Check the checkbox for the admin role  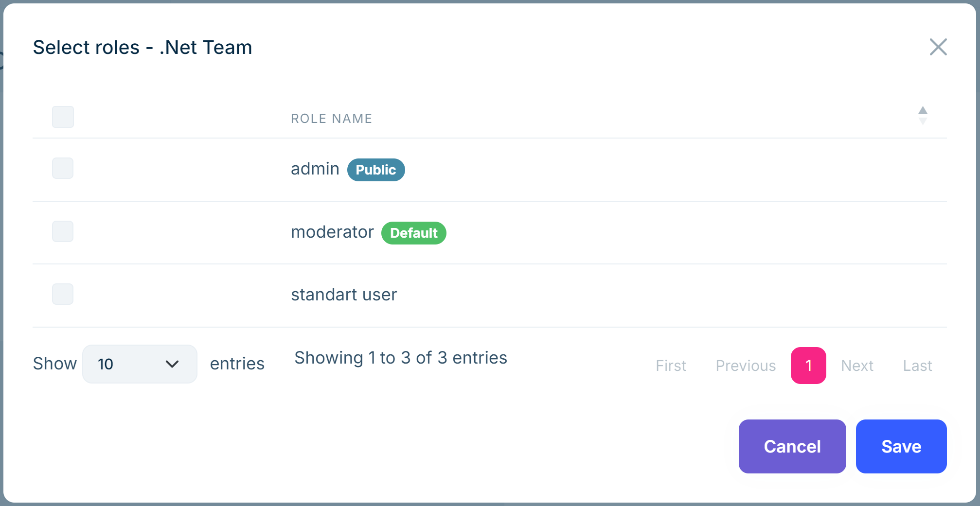tap(63, 168)
